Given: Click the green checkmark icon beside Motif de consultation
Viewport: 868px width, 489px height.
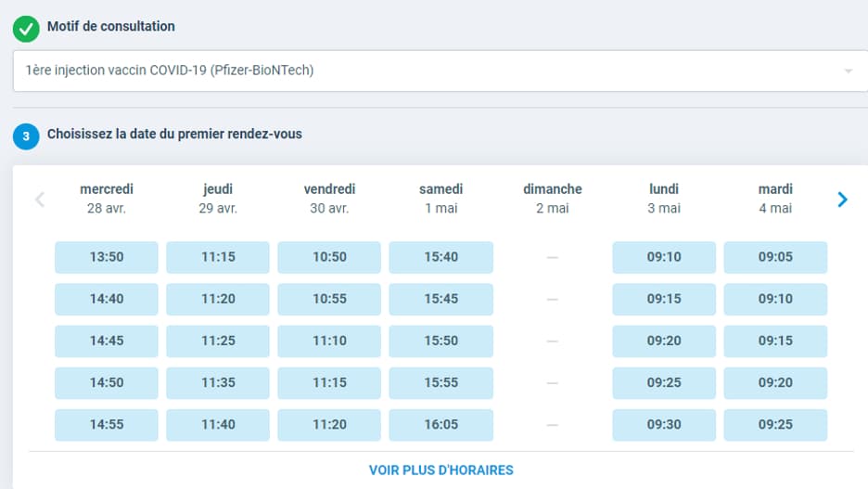Looking at the screenshot, I should (26, 30).
